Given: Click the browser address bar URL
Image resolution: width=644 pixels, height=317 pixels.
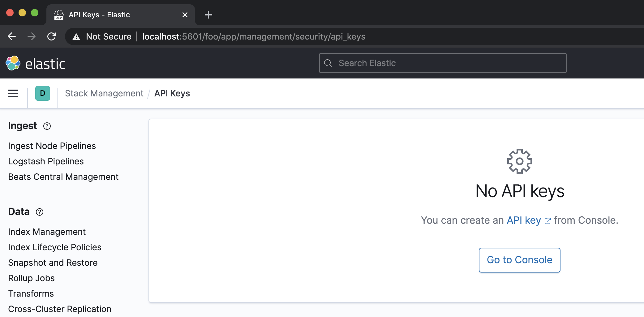Looking at the screenshot, I should [x=254, y=36].
